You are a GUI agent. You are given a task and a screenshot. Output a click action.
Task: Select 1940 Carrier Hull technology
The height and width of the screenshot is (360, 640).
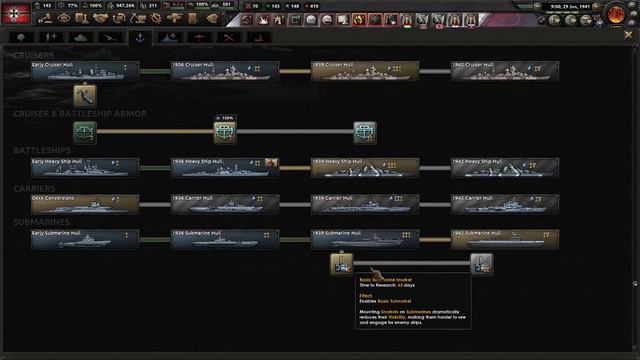[x=365, y=204]
